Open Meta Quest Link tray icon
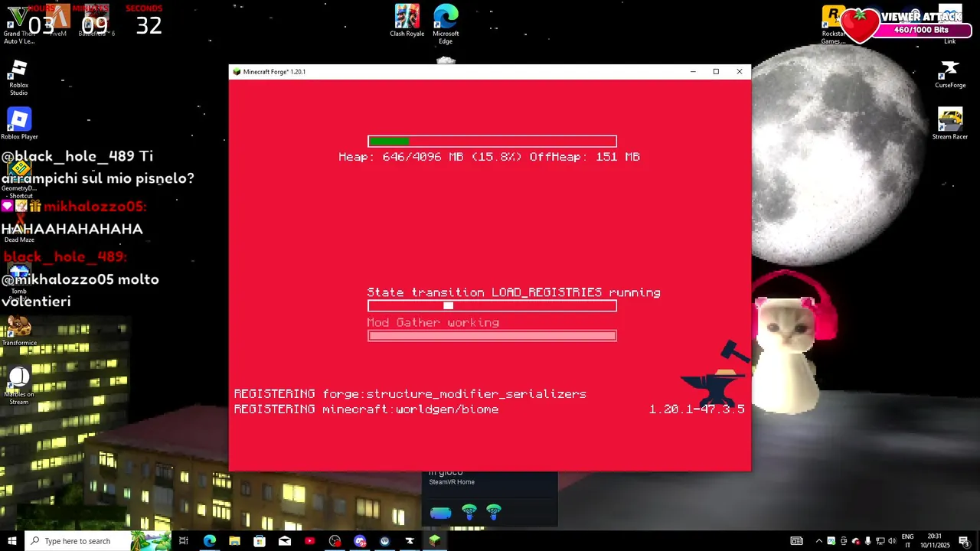 831,541
